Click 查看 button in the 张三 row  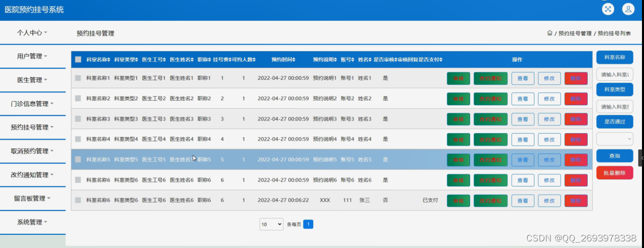tap(523, 201)
